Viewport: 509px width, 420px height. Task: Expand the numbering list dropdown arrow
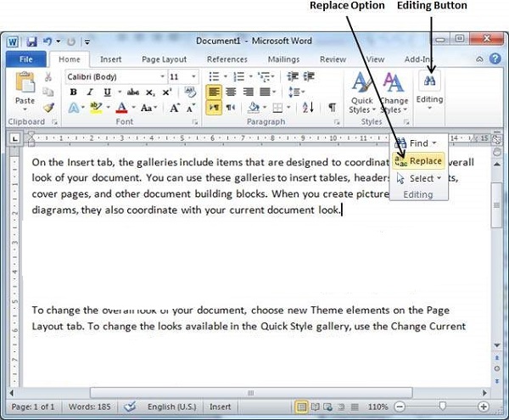pos(250,77)
